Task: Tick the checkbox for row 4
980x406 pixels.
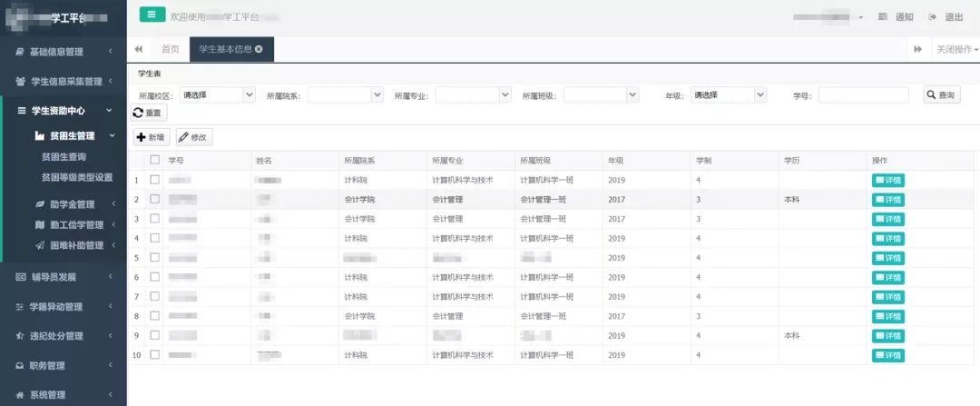Action: tap(155, 238)
